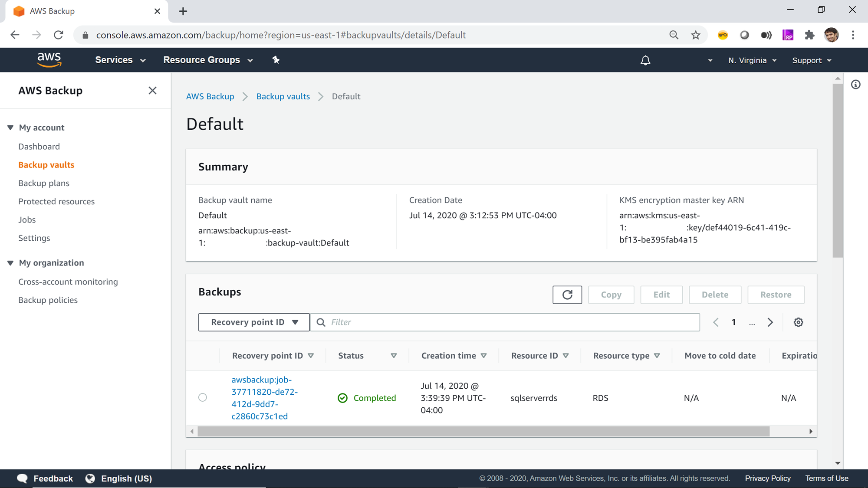Open the awsbackup job recovery point link
Viewport: 868px width, 488px height.
(x=264, y=398)
